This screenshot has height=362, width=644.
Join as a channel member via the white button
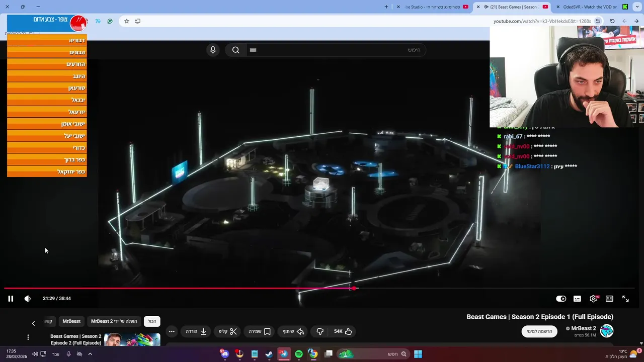point(539,331)
